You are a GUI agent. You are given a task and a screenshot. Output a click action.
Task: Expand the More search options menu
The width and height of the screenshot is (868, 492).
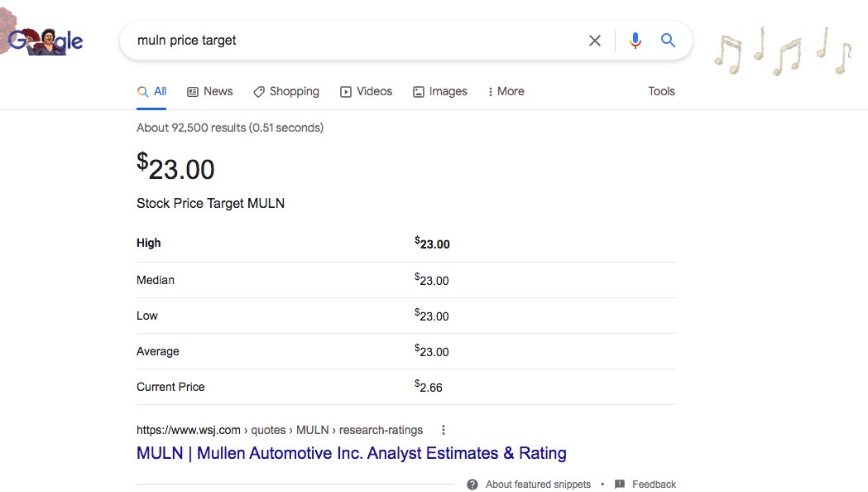click(x=506, y=91)
